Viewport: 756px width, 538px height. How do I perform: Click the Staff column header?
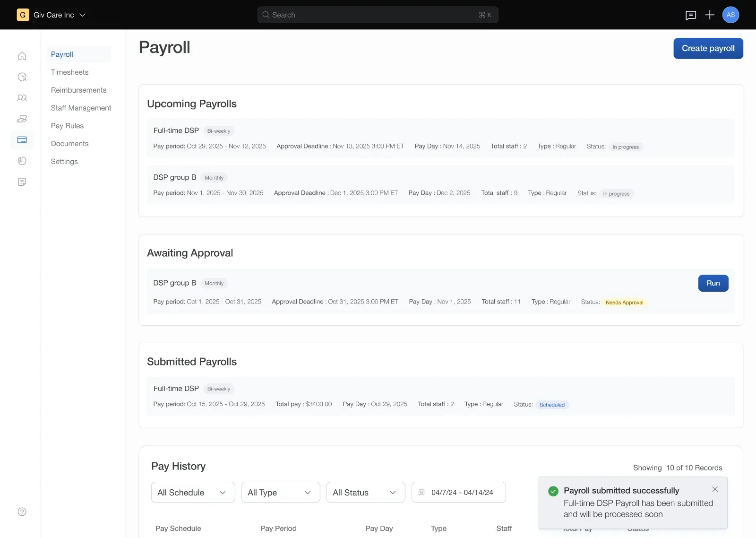504,529
